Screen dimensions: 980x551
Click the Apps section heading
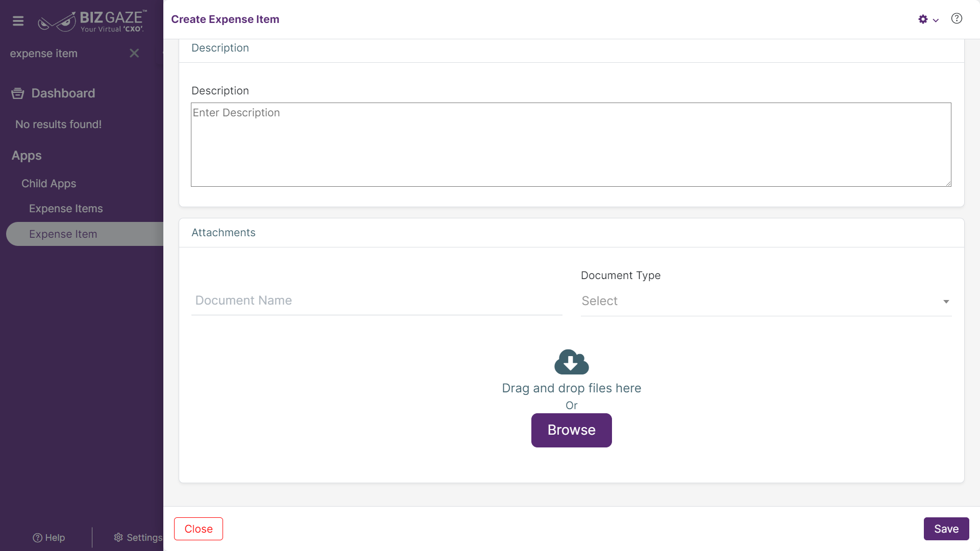pos(27,156)
